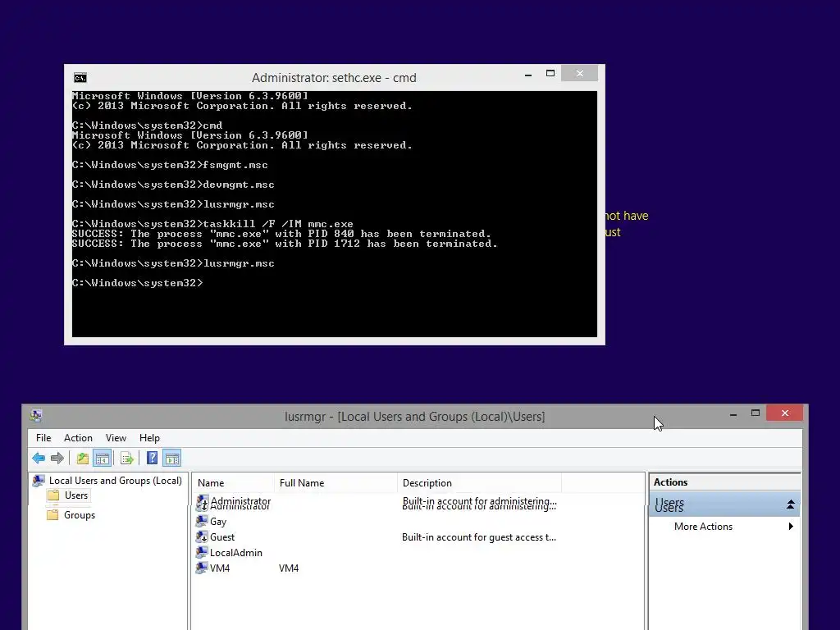
Task: Select the Groups node in console tree
Action: click(80, 515)
